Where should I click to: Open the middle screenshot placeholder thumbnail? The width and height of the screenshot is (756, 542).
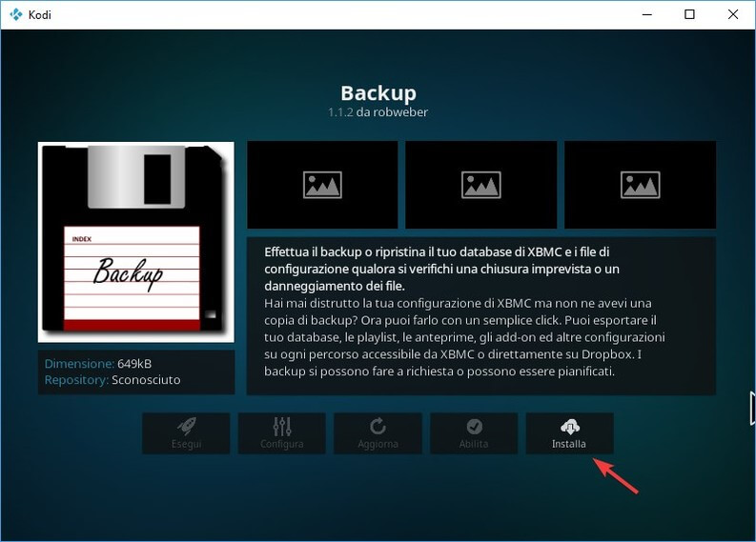click(481, 185)
